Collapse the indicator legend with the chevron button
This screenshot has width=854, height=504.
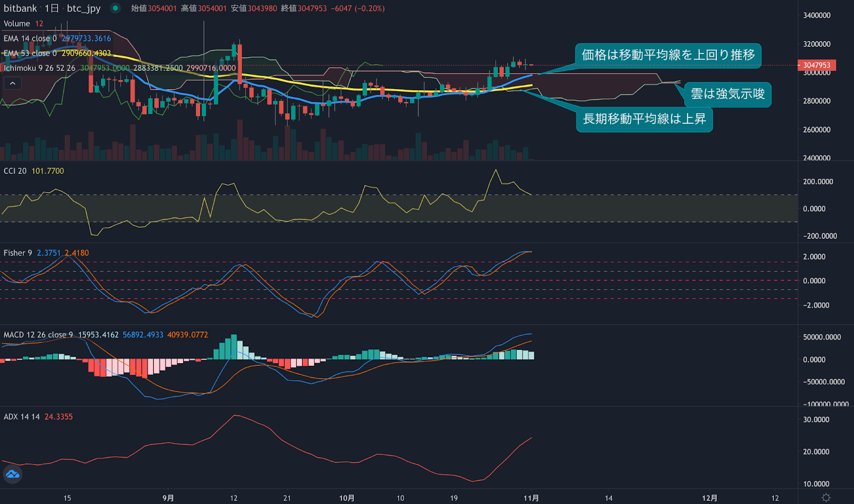[x=12, y=83]
